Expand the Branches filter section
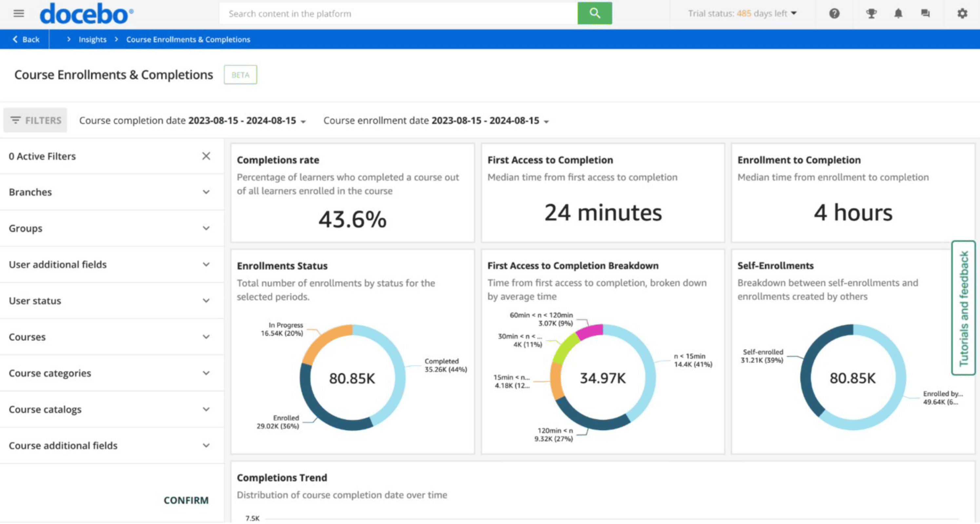Image resolution: width=980 pixels, height=524 pixels. (206, 192)
